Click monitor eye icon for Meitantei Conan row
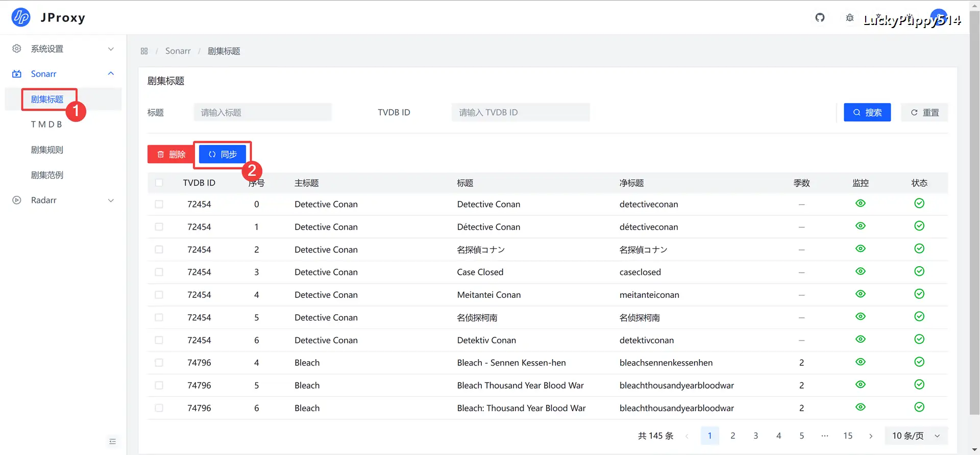The width and height of the screenshot is (980, 455). click(x=861, y=294)
